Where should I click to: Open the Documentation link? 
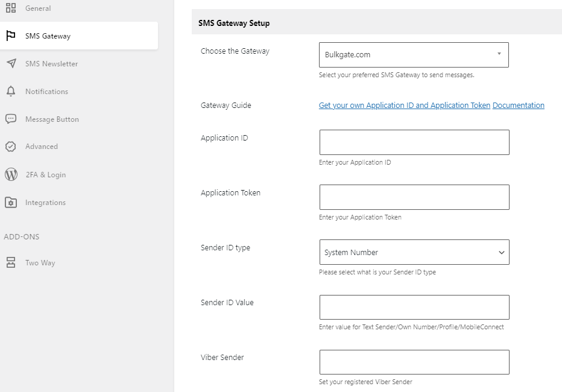point(518,106)
